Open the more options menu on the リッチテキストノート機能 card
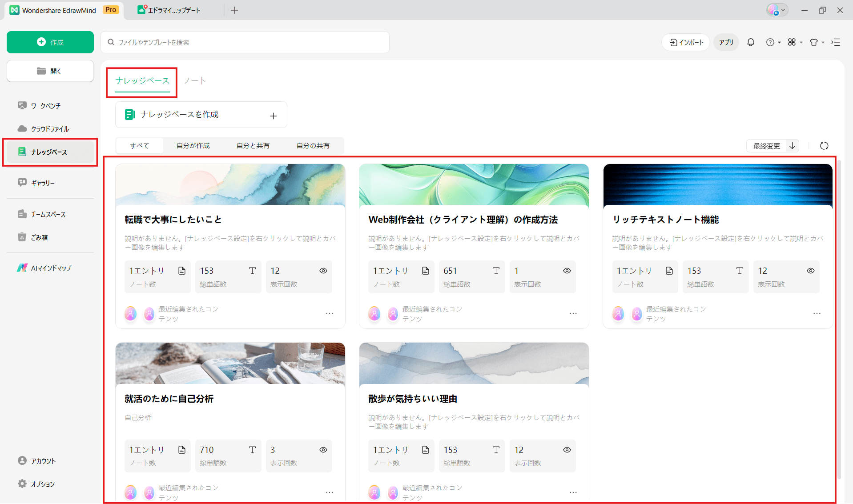 click(x=817, y=313)
